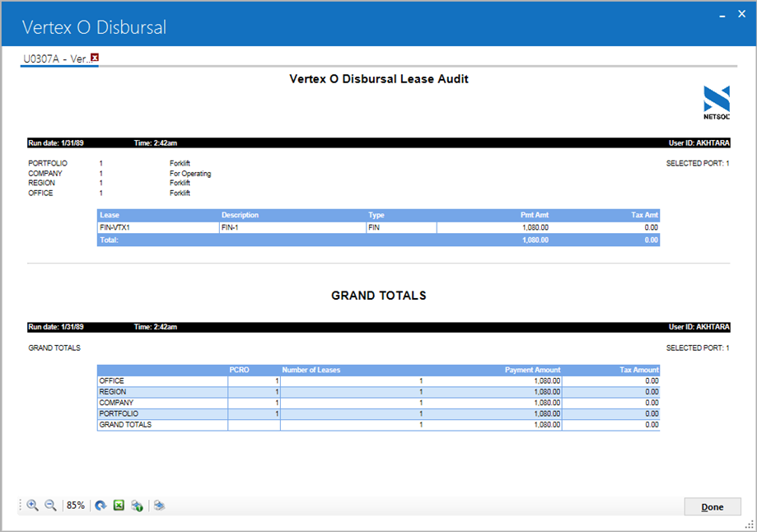
Task: Zoom in on the report with the plus magnifier
Action: [x=32, y=506]
